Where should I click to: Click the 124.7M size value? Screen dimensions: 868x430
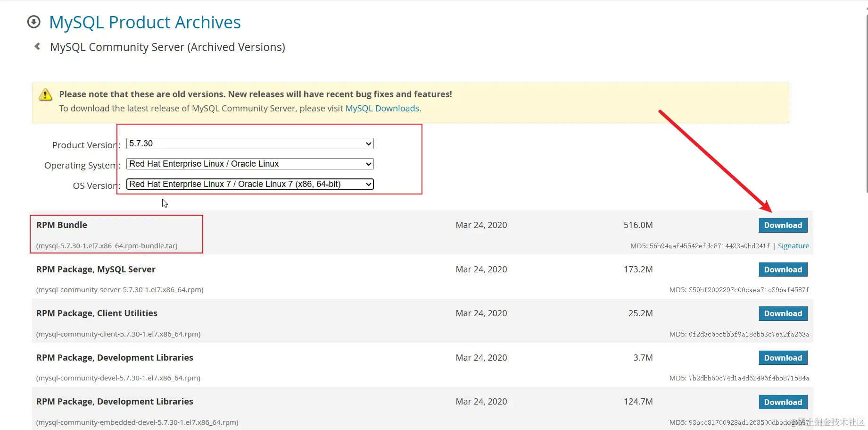click(638, 402)
